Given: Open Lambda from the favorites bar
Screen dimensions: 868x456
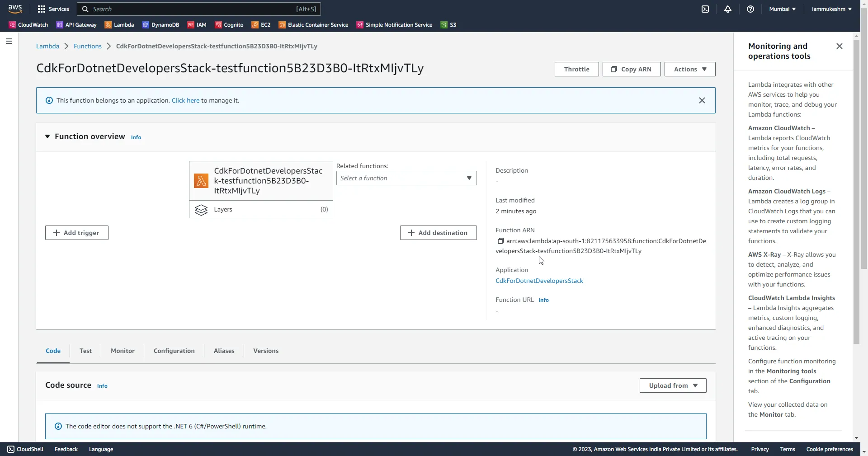Looking at the screenshot, I should [x=123, y=25].
